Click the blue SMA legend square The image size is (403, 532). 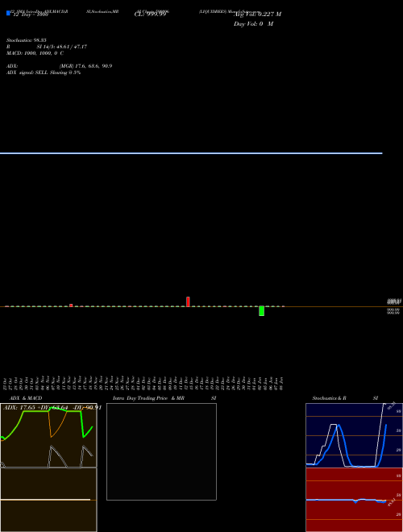[8, 13]
